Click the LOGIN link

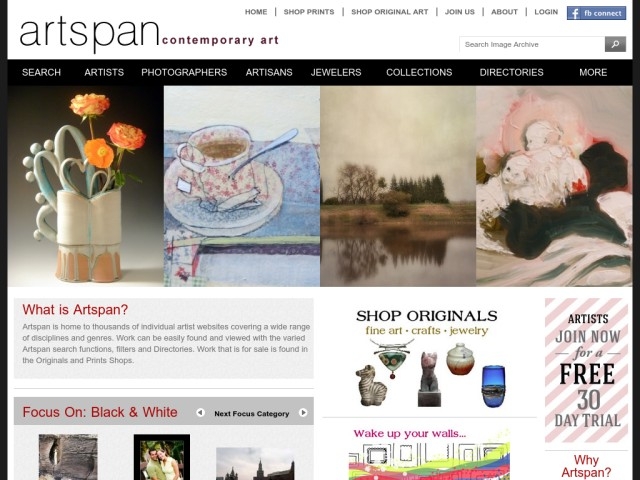pyautogui.click(x=546, y=12)
